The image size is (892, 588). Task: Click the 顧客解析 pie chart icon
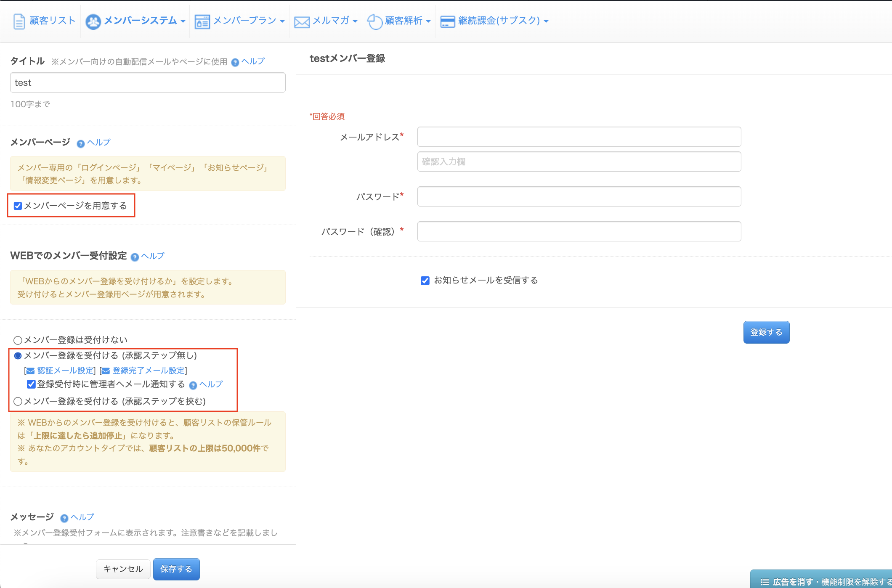(374, 21)
